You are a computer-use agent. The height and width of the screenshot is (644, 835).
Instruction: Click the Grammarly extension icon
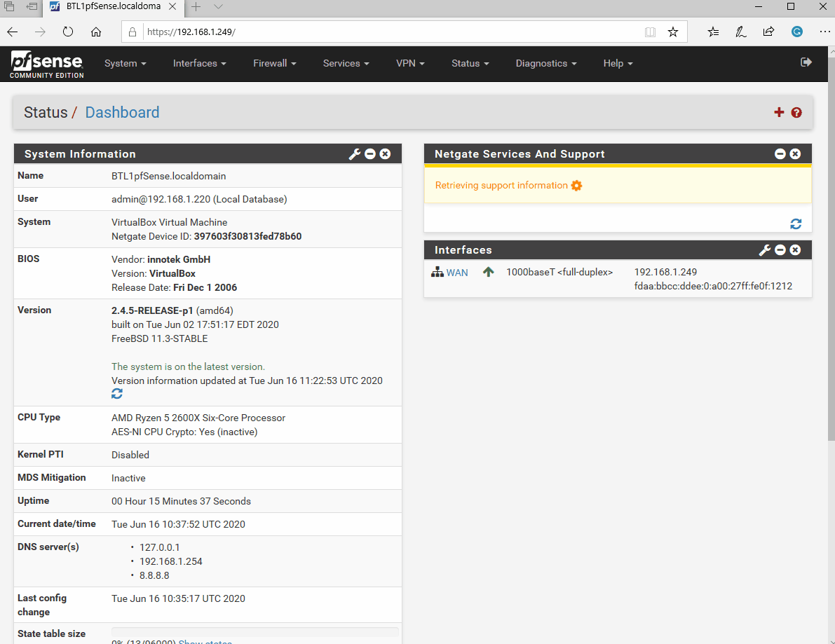[x=796, y=32]
